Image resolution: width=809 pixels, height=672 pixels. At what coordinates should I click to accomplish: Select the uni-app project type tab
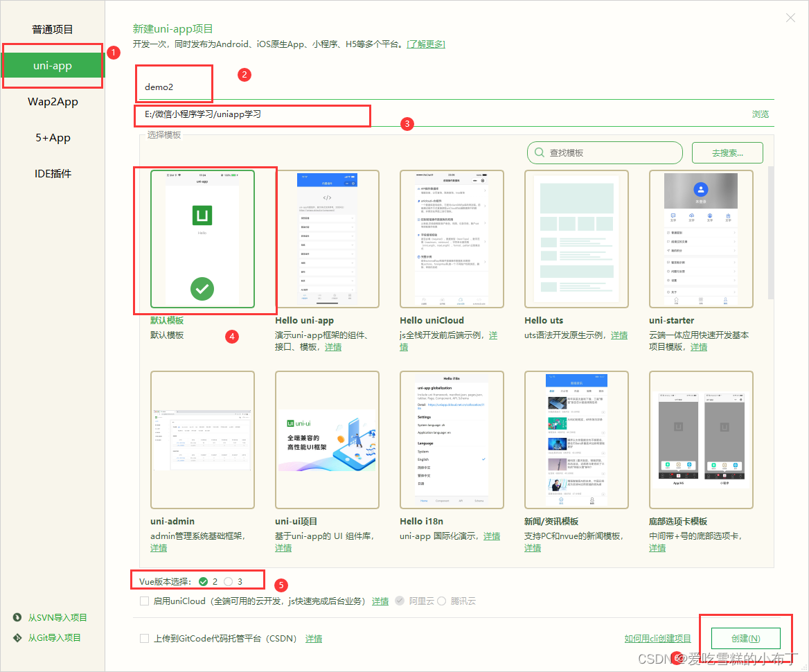tap(52, 66)
